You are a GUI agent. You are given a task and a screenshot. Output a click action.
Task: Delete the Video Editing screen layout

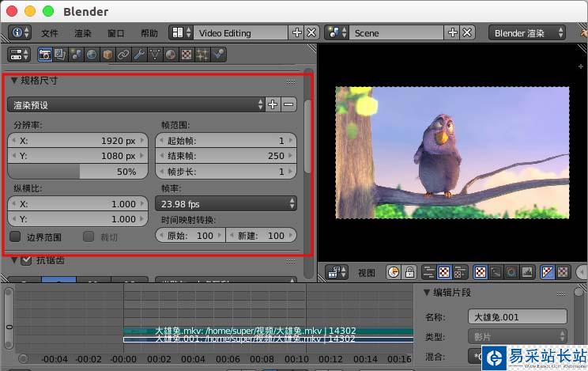(x=311, y=32)
